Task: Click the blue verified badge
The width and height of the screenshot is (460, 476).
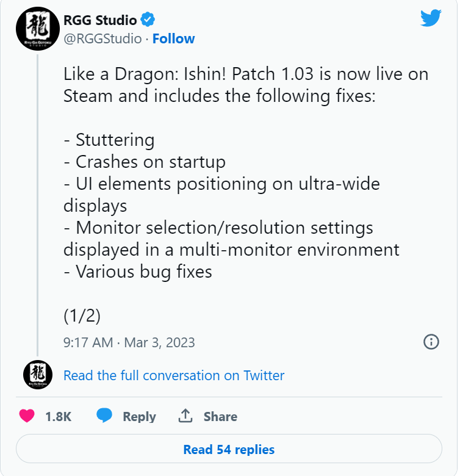Action: click(148, 20)
